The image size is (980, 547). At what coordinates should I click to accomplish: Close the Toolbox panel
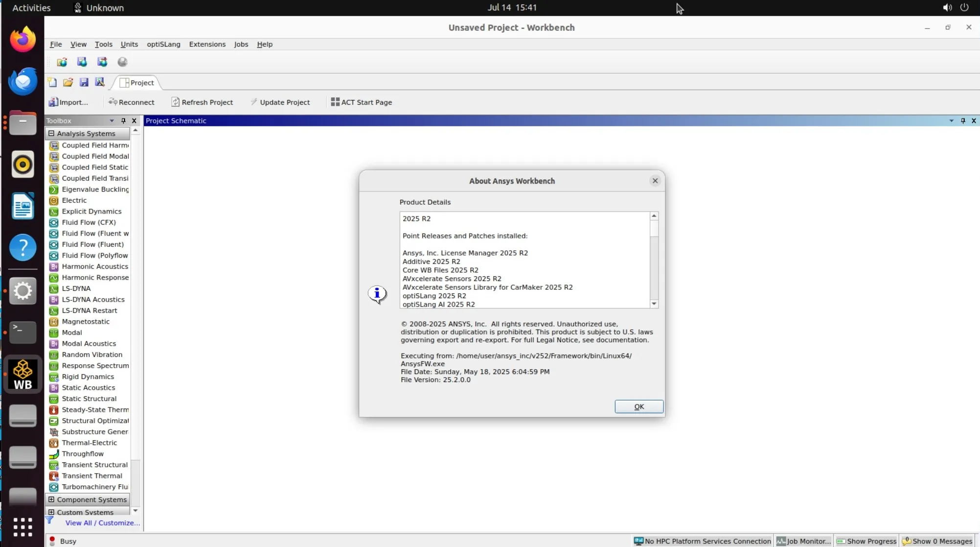134,120
